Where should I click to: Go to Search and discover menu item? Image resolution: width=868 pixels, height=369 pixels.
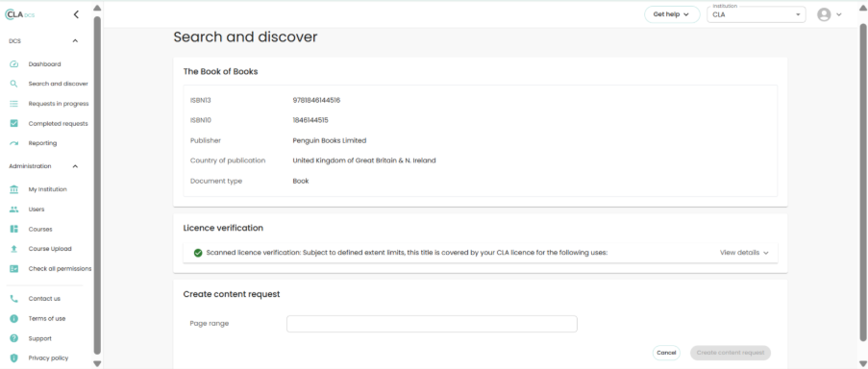(58, 85)
